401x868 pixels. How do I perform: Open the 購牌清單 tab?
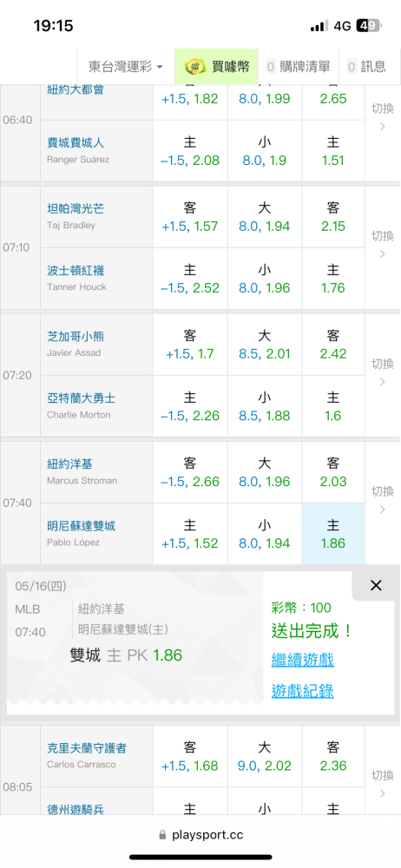[299, 67]
